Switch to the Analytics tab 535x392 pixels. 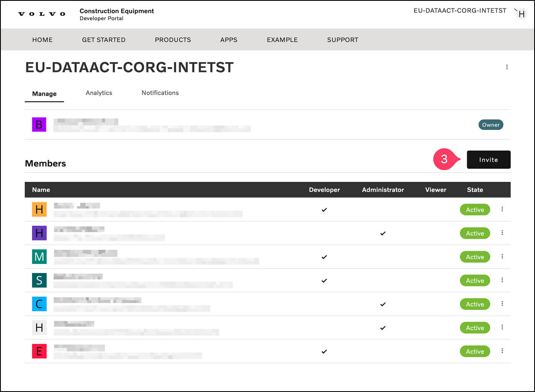(x=99, y=93)
